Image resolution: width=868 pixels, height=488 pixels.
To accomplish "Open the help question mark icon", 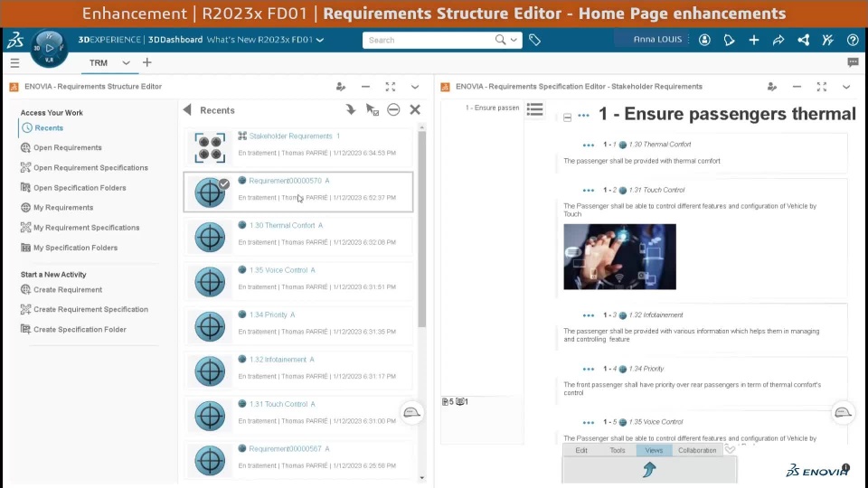I will (x=853, y=40).
